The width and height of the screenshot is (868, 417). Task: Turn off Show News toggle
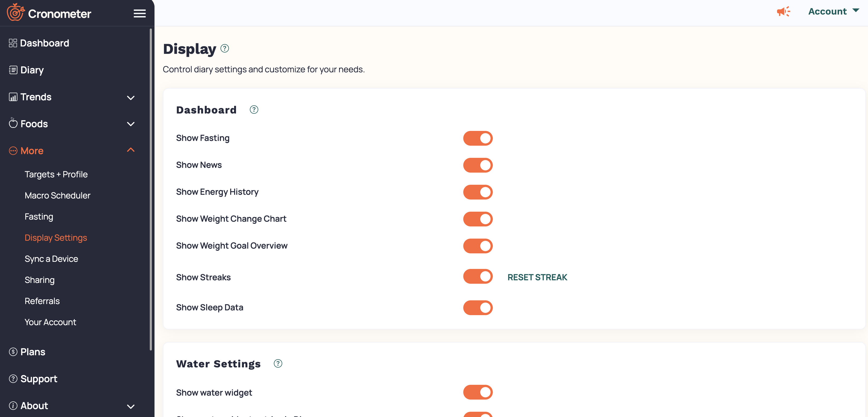click(478, 165)
